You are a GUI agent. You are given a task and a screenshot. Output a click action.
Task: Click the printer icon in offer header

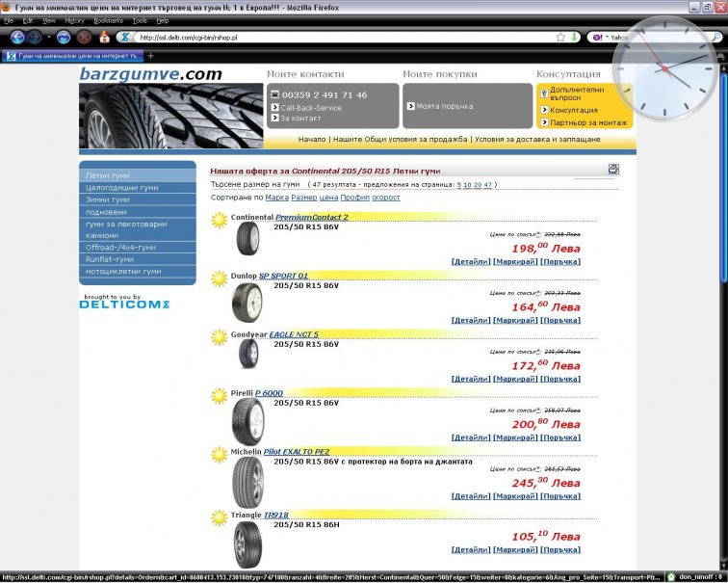tap(613, 169)
